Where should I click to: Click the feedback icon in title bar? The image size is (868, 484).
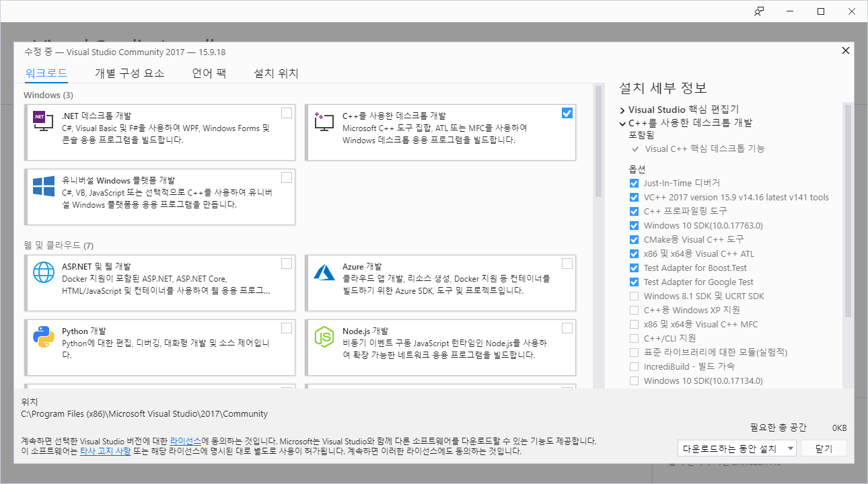tap(759, 11)
